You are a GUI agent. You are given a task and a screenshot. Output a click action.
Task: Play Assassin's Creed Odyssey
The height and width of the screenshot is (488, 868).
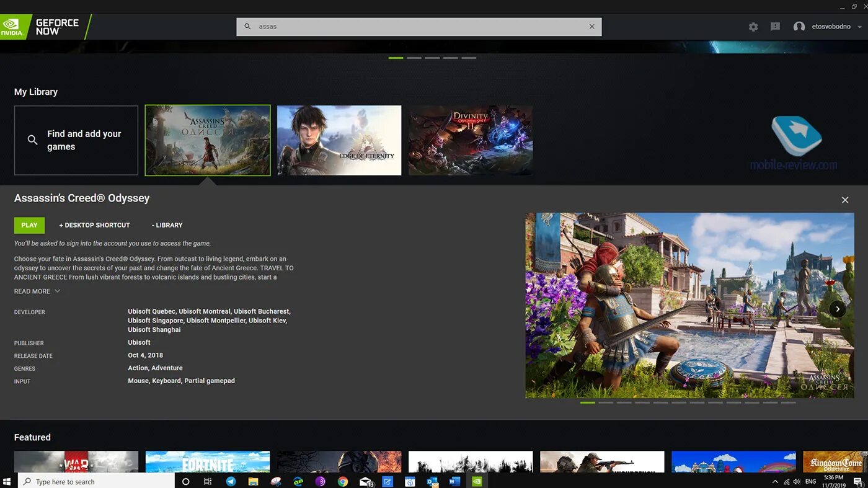(29, 225)
